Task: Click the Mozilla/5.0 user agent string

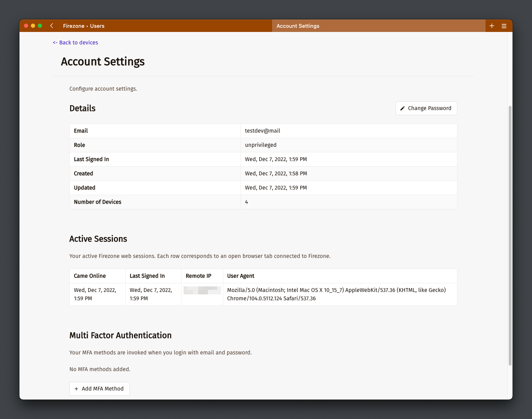Action: click(336, 294)
